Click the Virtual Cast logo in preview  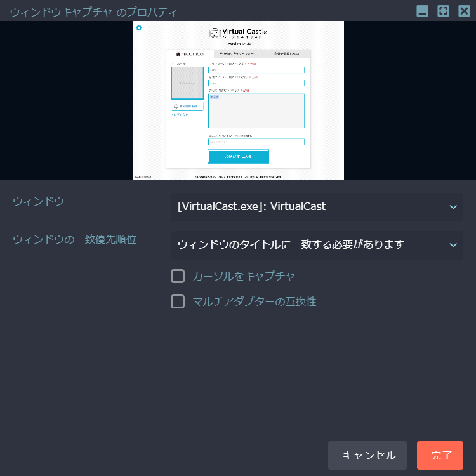pyautogui.click(x=238, y=33)
